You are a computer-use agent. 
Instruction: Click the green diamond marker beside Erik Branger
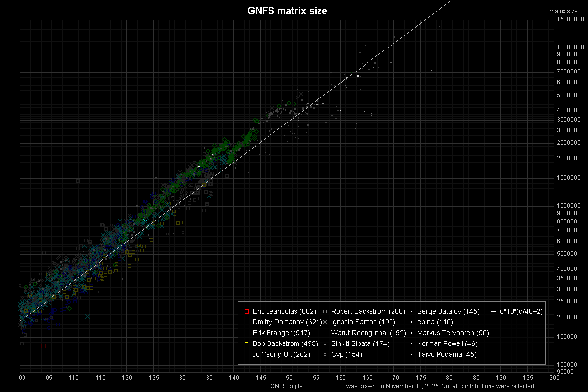246,333
